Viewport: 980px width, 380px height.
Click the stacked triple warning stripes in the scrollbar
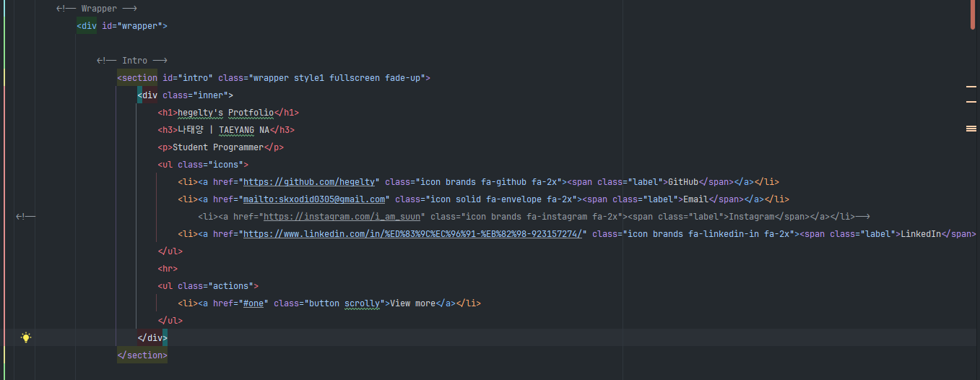pyautogui.click(x=971, y=129)
